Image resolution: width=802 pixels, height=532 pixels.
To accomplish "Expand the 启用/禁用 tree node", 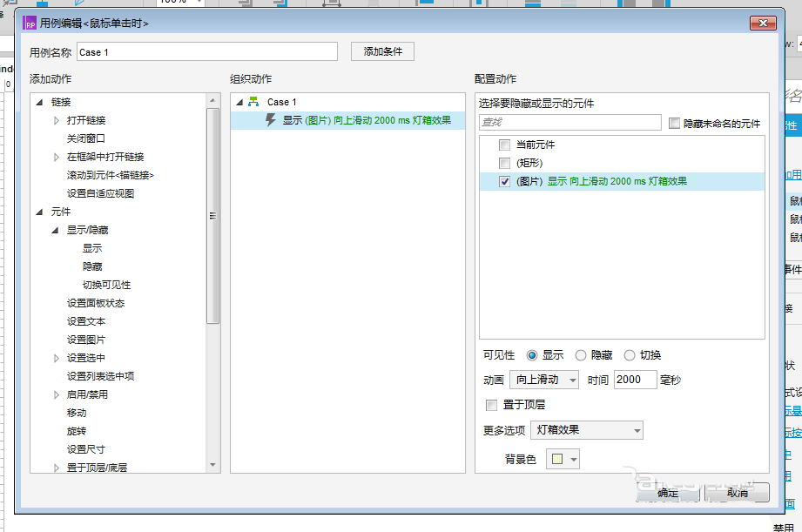I will [57, 394].
